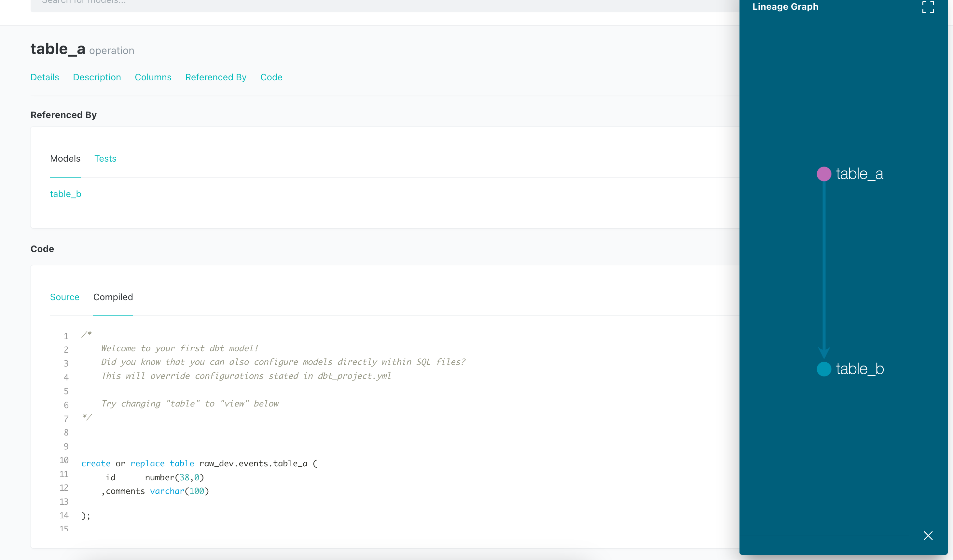Click the table_a page heading
953x560 pixels.
[58, 49]
